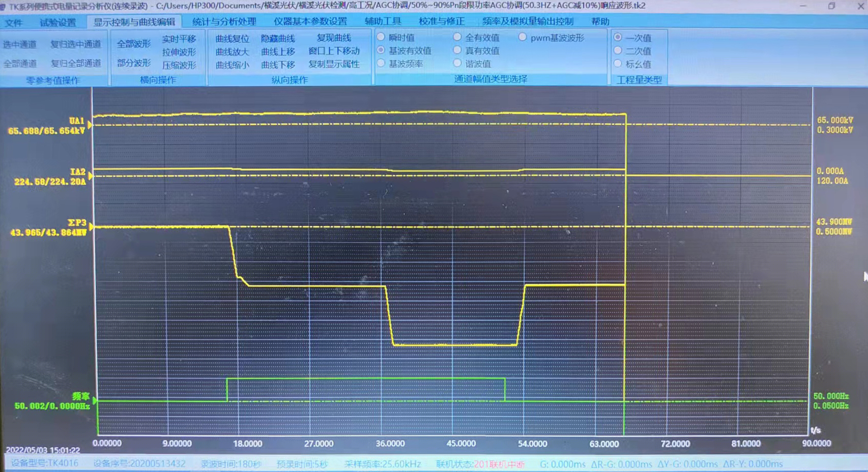Screen dimensions: 868x472
Task: Open the 仪器基本参数设置 tab
Action: tap(310, 21)
